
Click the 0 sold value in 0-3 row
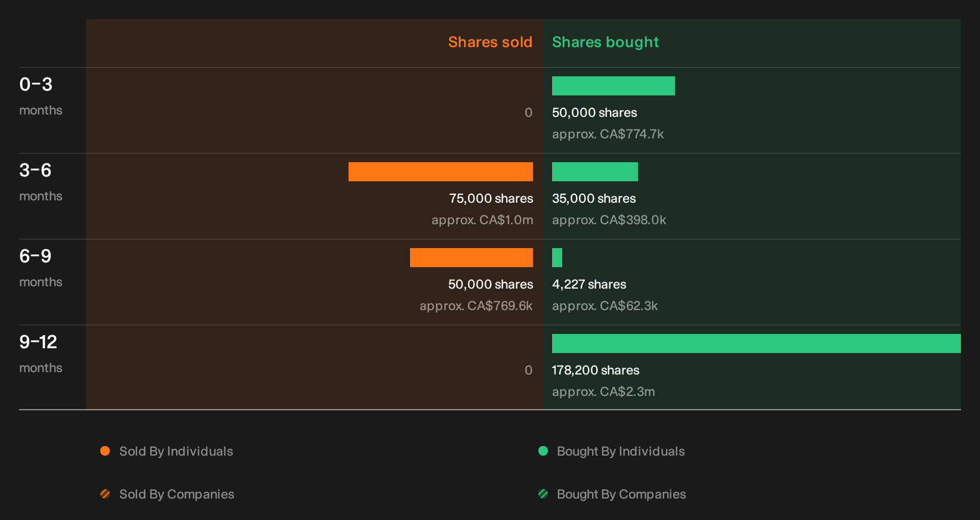point(528,113)
